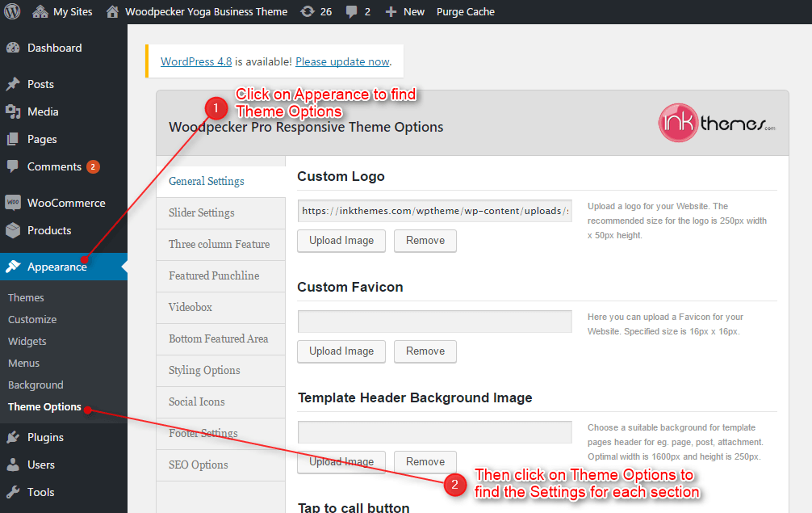Open the My Sites network icon
This screenshot has height=513, width=812.
40,11
